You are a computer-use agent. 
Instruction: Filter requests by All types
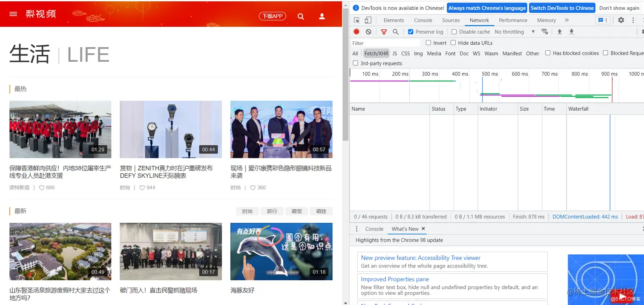point(355,53)
